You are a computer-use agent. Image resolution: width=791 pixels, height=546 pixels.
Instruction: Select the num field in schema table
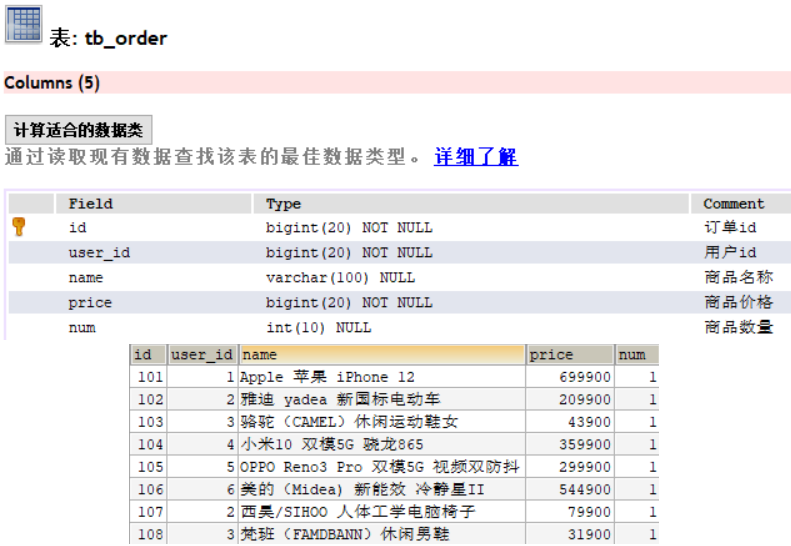[82, 327]
